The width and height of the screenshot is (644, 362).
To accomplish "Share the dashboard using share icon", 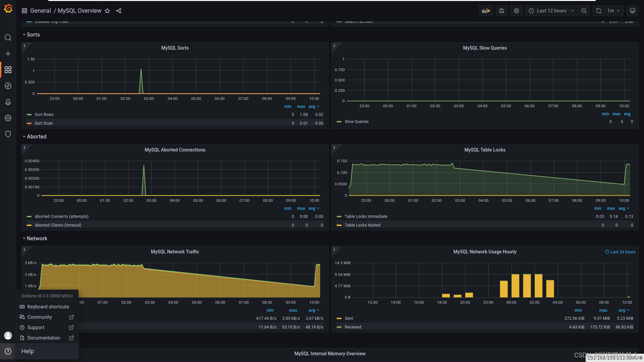I will (119, 11).
